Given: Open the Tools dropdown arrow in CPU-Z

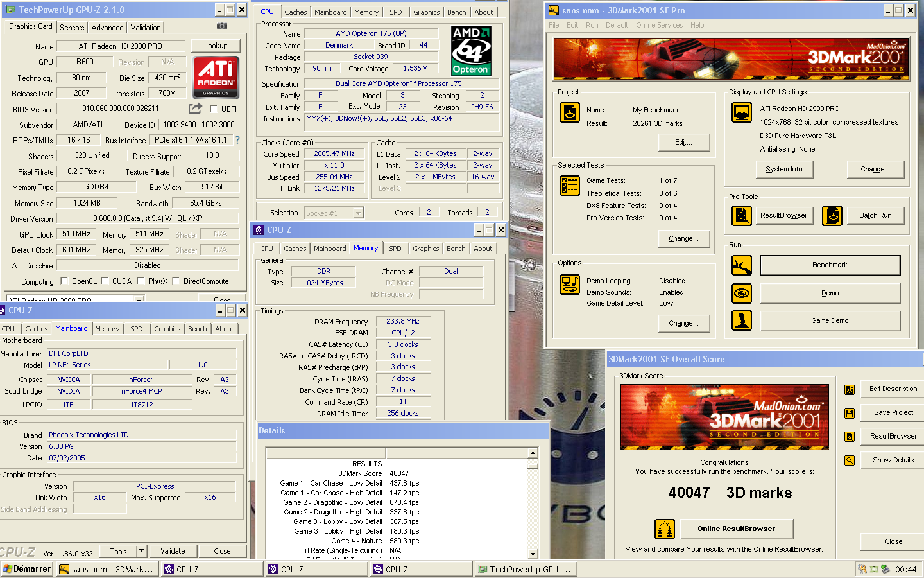Looking at the screenshot, I should tap(141, 551).
